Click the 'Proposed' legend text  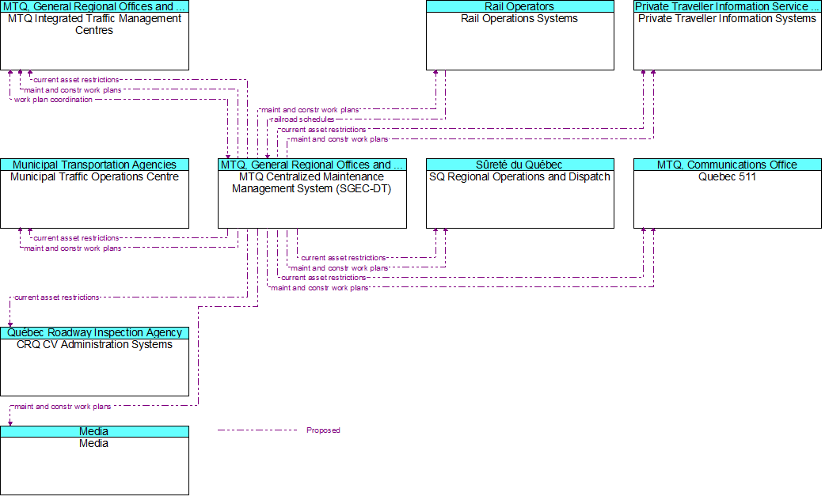[x=323, y=430]
